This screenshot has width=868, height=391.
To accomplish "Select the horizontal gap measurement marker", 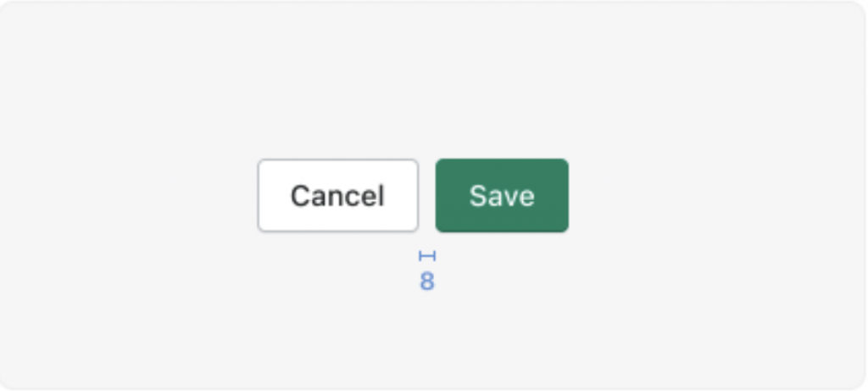I will [427, 256].
